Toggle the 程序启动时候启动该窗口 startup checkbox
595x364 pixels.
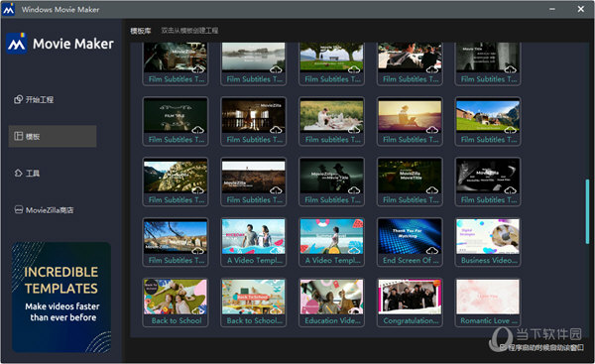(x=503, y=347)
